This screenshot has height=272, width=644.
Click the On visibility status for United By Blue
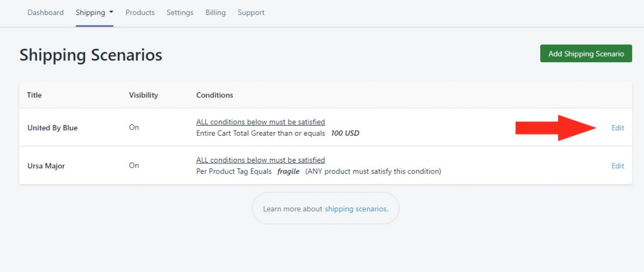(134, 127)
